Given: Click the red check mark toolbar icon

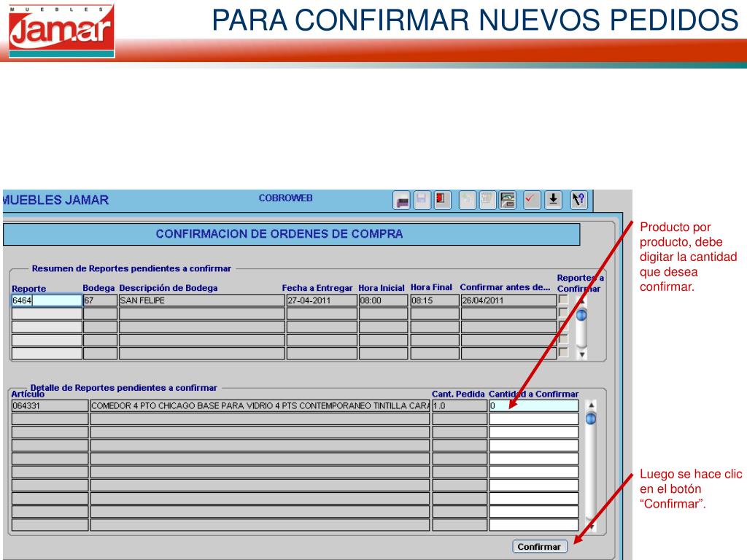Looking at the screenshot, I should 532,200.
